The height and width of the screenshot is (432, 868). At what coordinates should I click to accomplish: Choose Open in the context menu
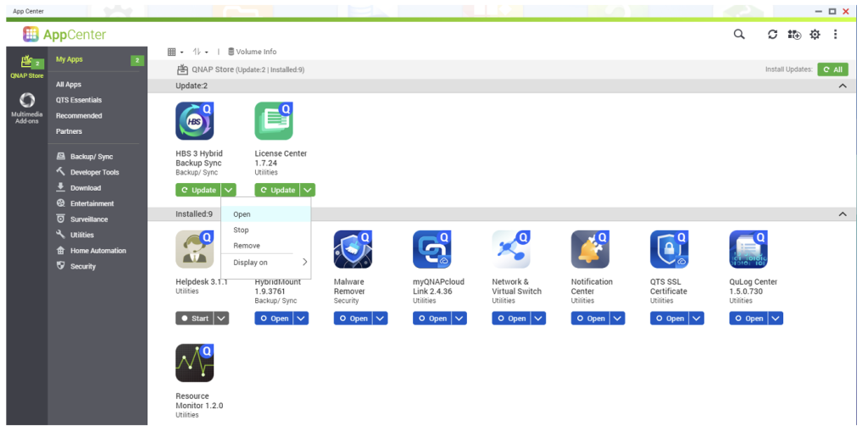[x=265, y=214]
